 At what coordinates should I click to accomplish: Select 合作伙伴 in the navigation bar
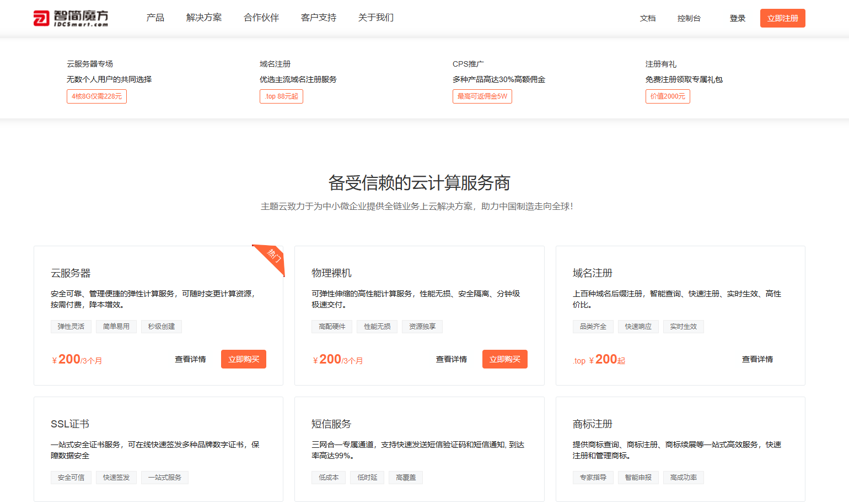pyautogui.click(x=261, y=17)
